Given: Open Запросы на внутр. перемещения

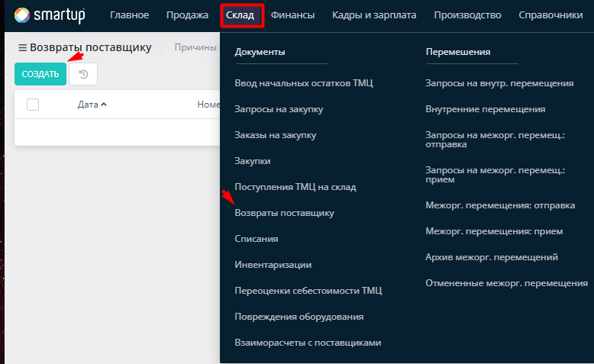Looking at the screenshot, I should pyautogui.click(x=499, y=83).
